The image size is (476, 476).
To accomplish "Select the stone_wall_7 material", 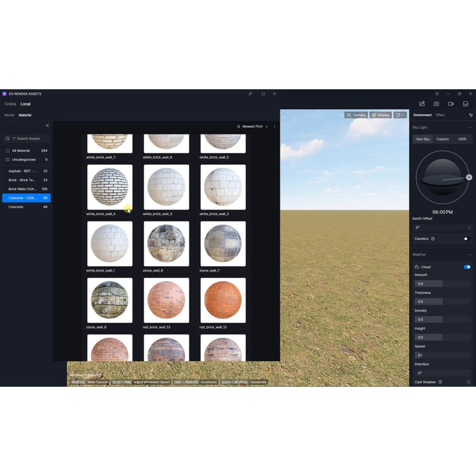I will coord(223,244).
